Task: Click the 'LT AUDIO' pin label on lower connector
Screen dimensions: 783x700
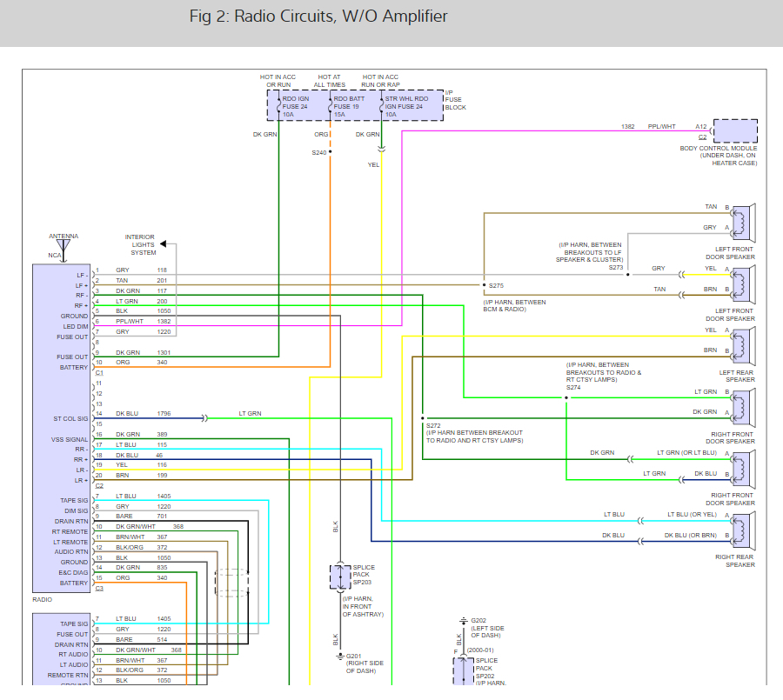Action: click(x=74, y=665)
